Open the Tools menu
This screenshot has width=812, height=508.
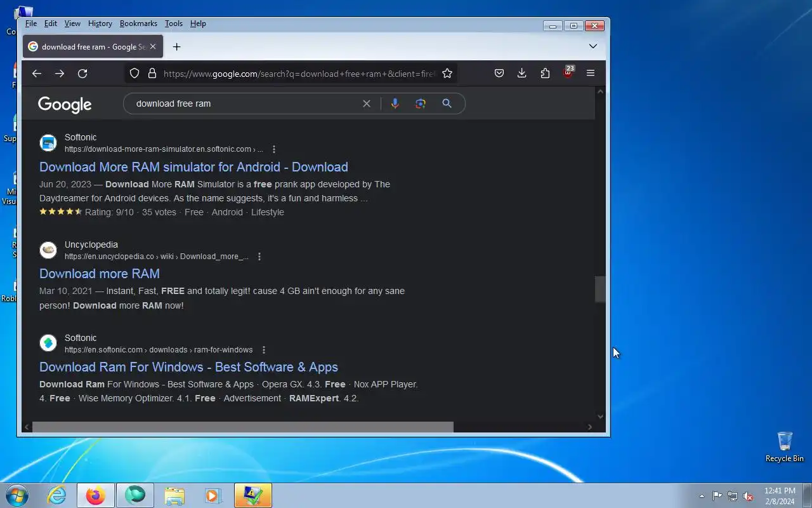click(174, 23)
